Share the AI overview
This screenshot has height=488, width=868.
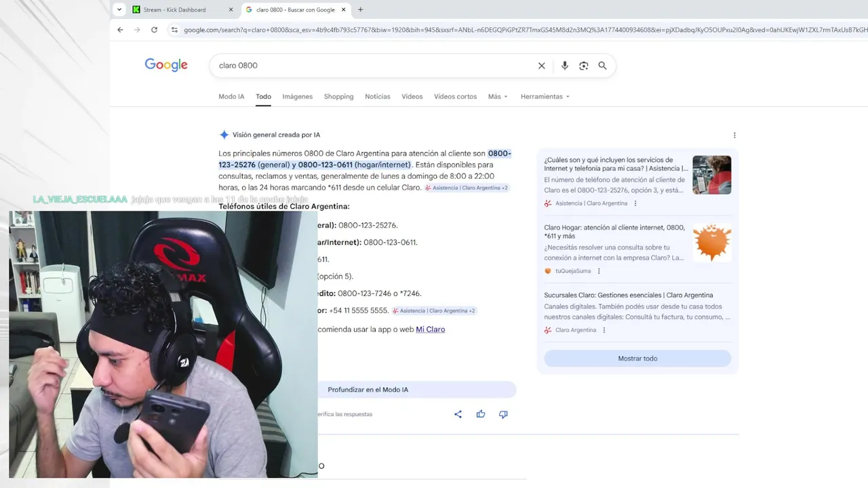(458, 414)
